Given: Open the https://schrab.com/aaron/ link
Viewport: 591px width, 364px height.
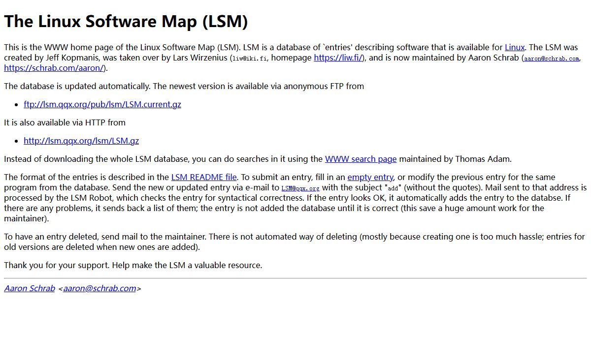Looking at the screenshot, I should tap(53, 68).
